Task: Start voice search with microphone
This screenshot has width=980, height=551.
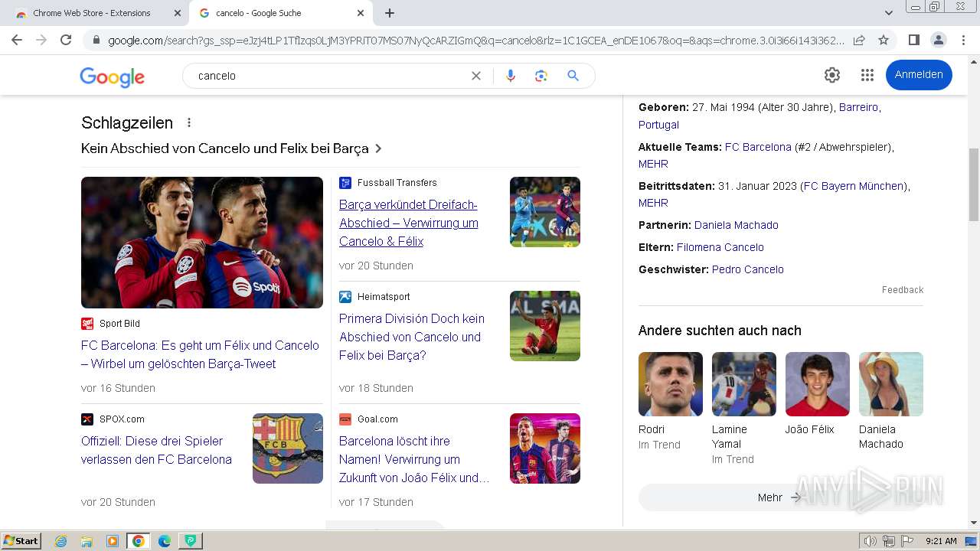Action: 511,76
